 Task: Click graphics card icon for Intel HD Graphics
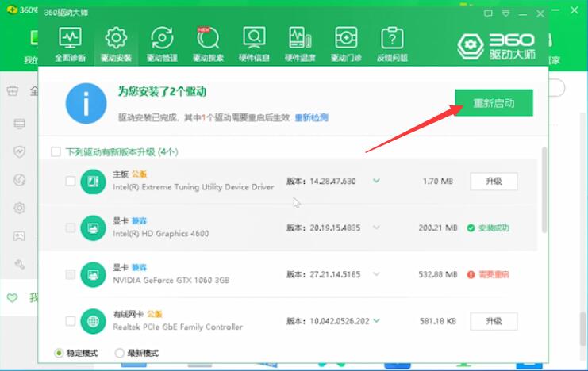point(93,228)
